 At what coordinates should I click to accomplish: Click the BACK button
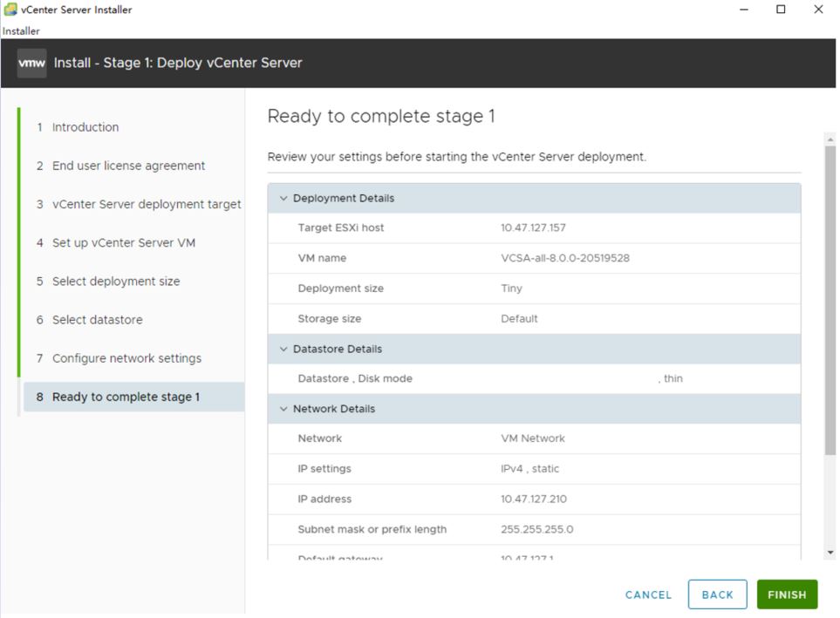[717, 594]
